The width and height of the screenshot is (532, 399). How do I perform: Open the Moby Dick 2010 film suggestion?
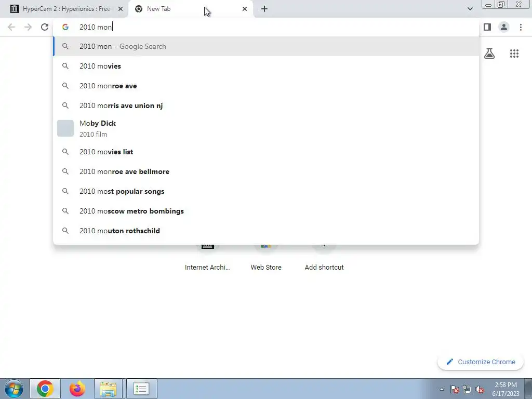266,129
